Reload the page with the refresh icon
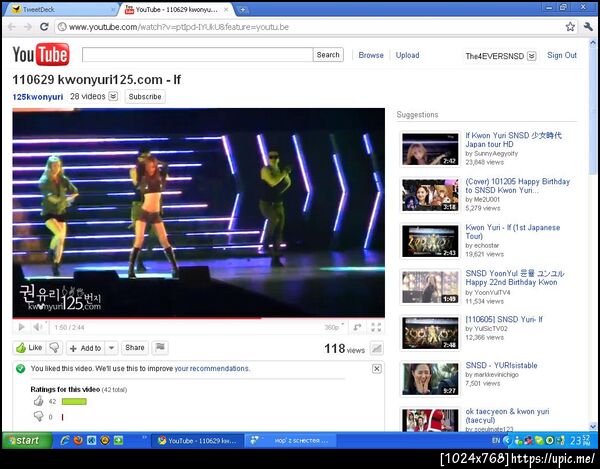Screen dimensions: 600x469 point(44,27)
